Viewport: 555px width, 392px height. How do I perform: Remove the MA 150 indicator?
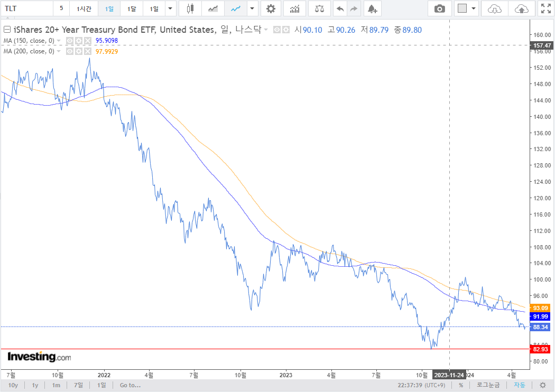87,41
